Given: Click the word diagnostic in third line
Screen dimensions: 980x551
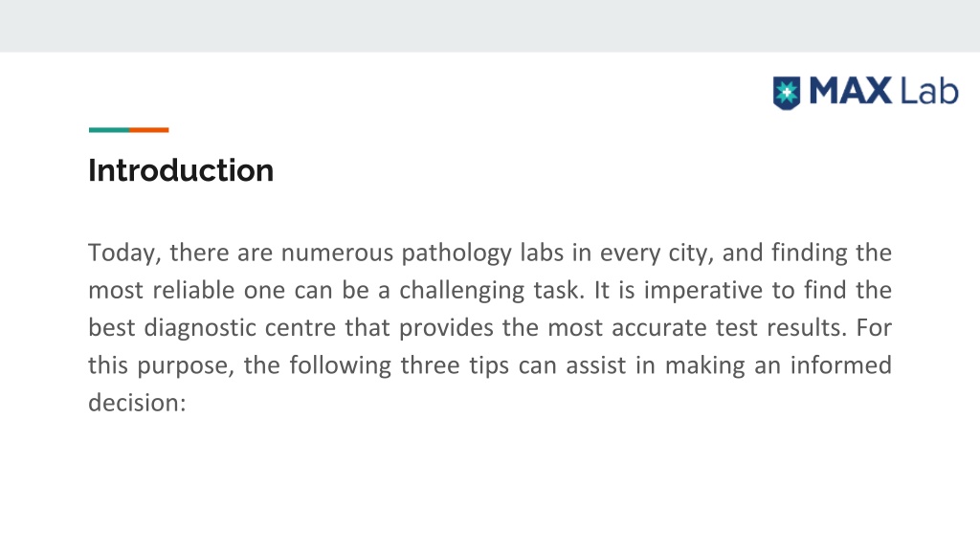Looking at the screenshot, I should (200, 329).
